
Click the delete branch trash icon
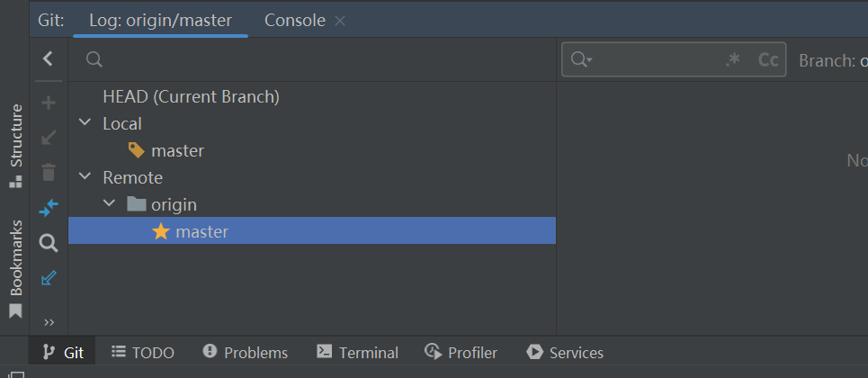(49, 172)
